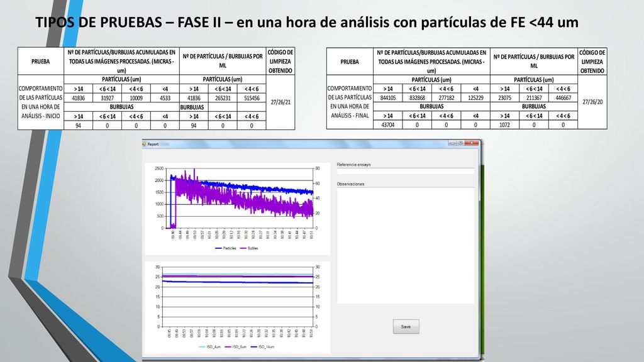Click the ISO_6um legend entry
The image size is (644, 362).
click(x=236, y=347)
